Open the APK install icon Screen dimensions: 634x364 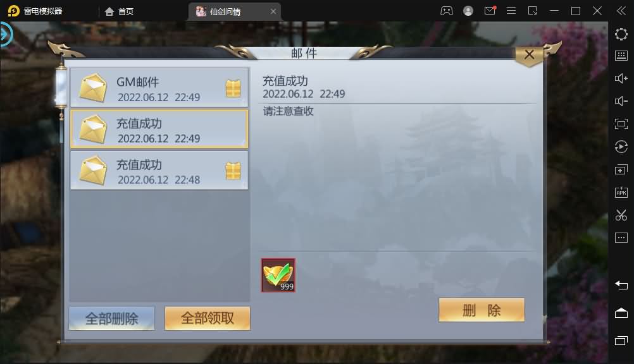point(621,192)
